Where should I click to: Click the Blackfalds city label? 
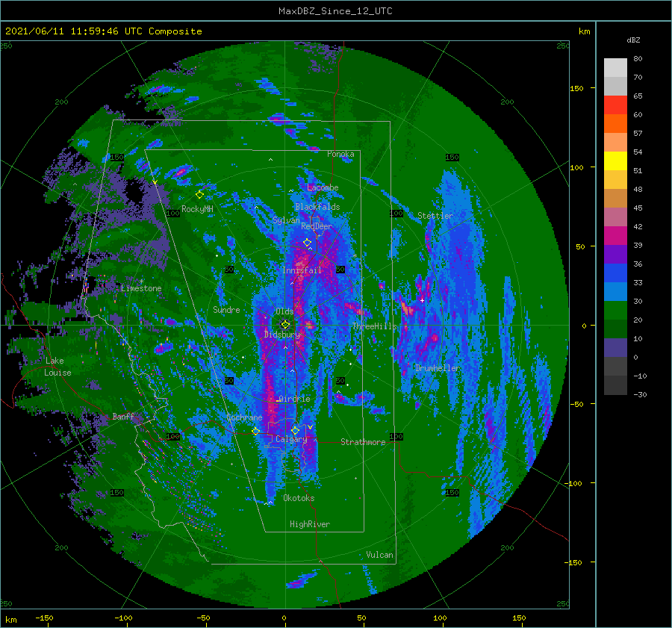click(x=317, y=207)
